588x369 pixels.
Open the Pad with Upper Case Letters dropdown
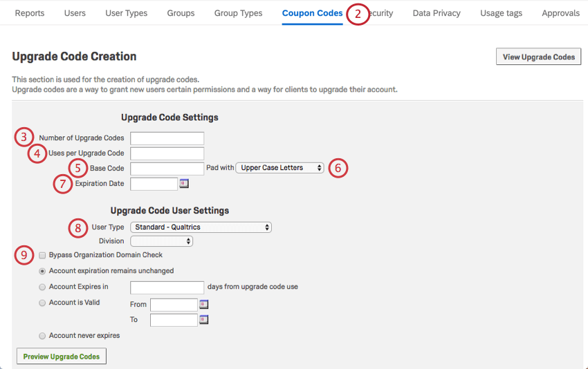(x=279, y=168)
